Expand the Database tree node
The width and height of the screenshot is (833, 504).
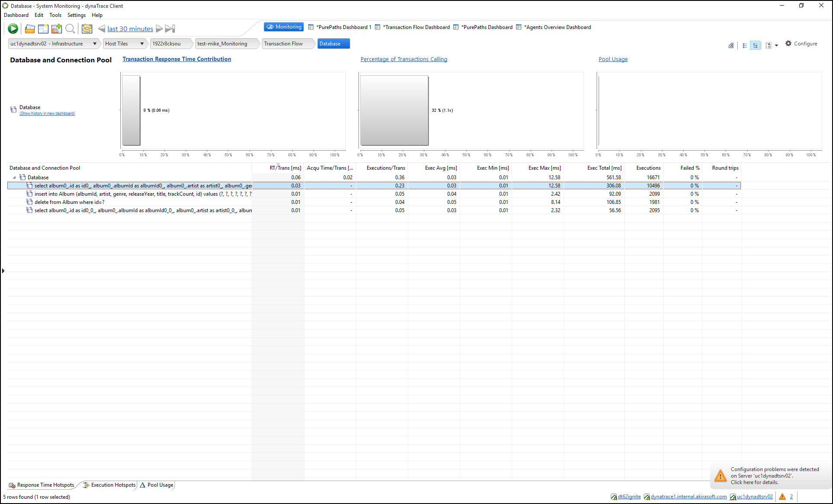coord(14,177)
